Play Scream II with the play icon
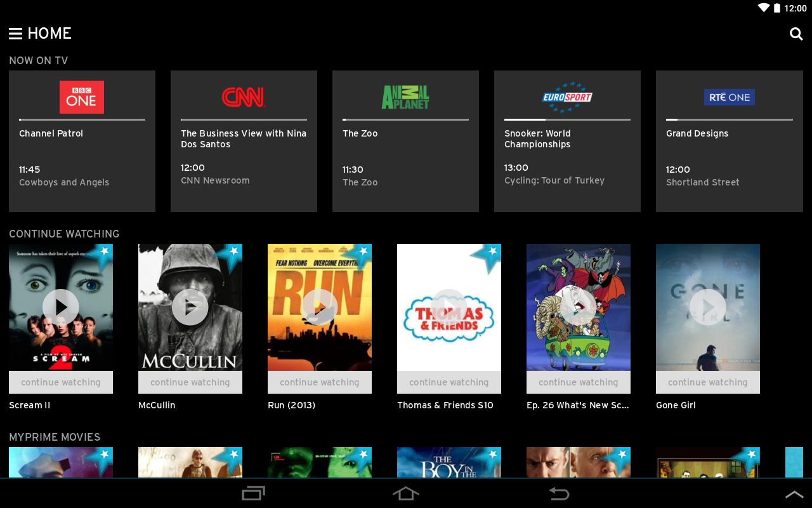This screenshot has width=812, height=508. pyautogui.click(x=61, y=307)
